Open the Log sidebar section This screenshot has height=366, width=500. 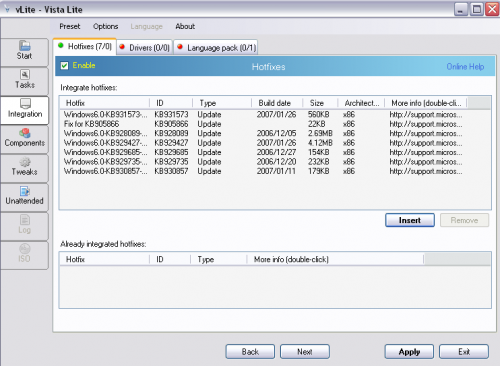(24, 226)
